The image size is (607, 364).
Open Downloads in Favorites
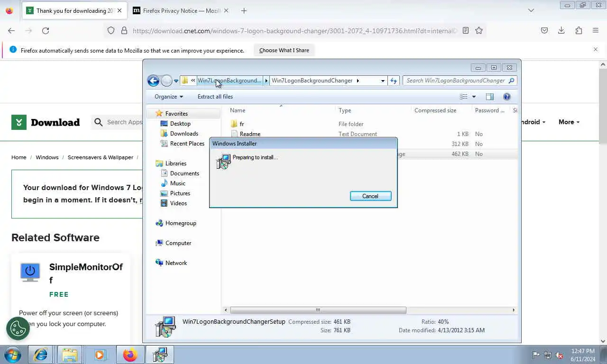click(184, 134)
